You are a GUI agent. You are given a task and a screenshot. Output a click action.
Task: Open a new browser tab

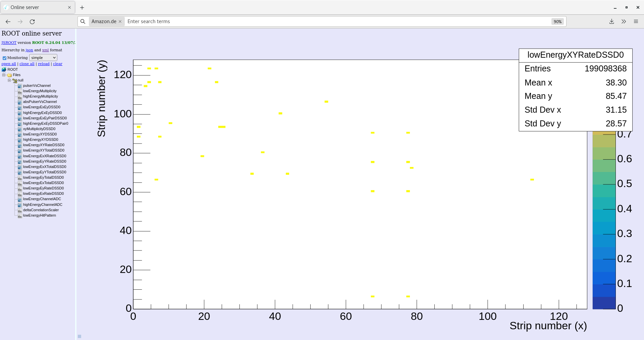[82, 7]
